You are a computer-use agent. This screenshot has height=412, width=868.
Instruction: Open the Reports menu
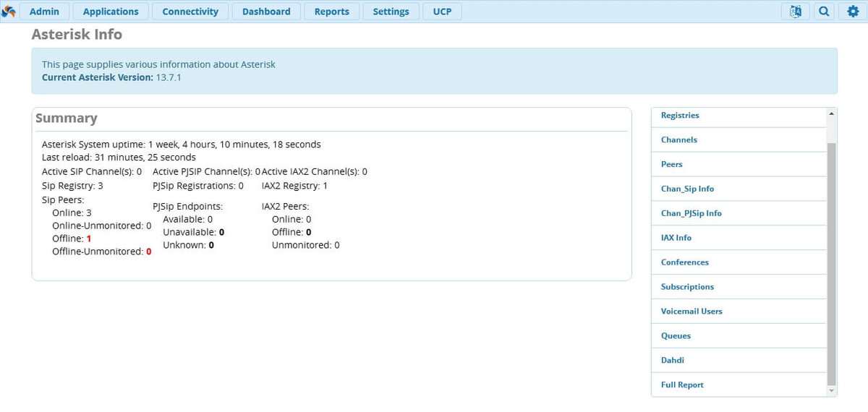click(x=332, y=12)
